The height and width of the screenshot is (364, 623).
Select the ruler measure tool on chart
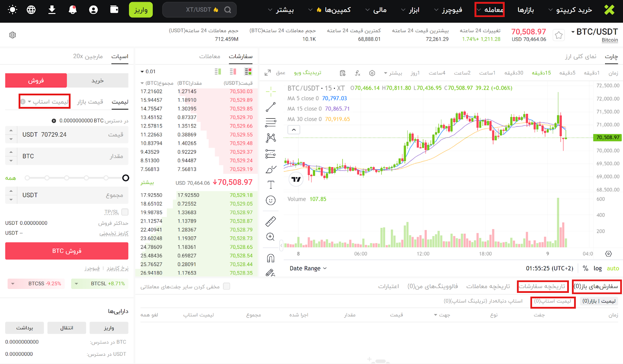(271, 221)
